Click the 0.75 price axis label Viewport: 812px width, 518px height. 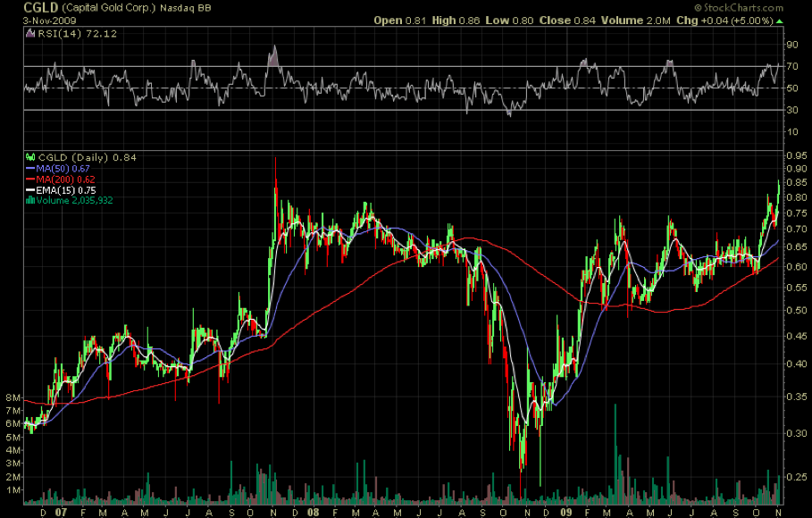797,213
